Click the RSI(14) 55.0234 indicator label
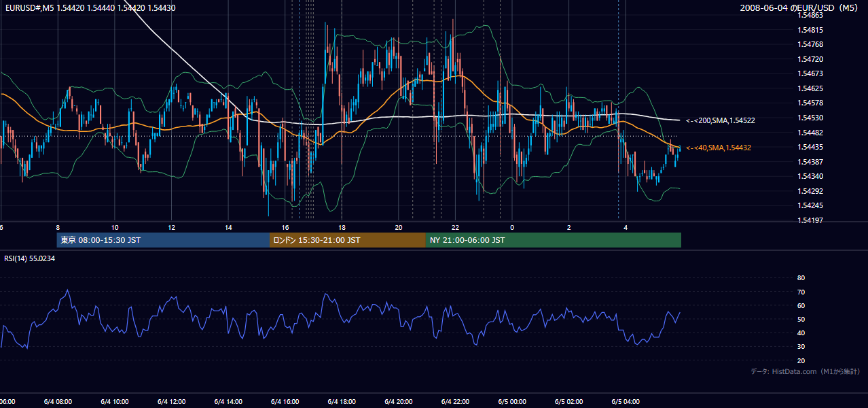This screenshot has height=408, width=868. pyautogui.click(x=30, y=258)
